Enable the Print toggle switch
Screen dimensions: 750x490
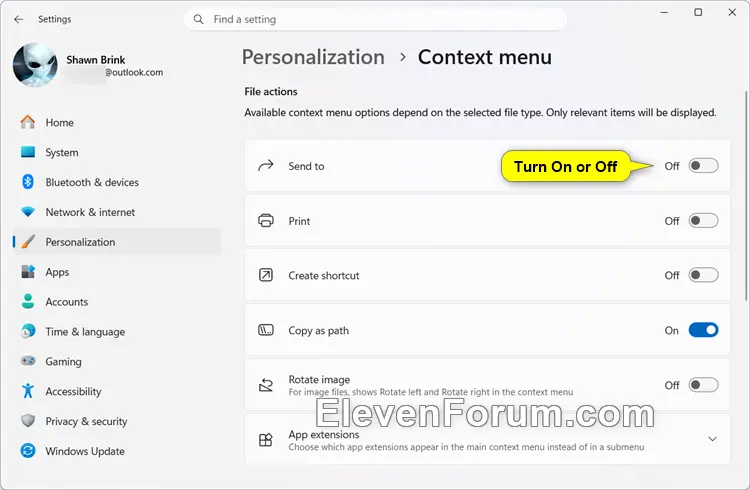click(703, 221)
